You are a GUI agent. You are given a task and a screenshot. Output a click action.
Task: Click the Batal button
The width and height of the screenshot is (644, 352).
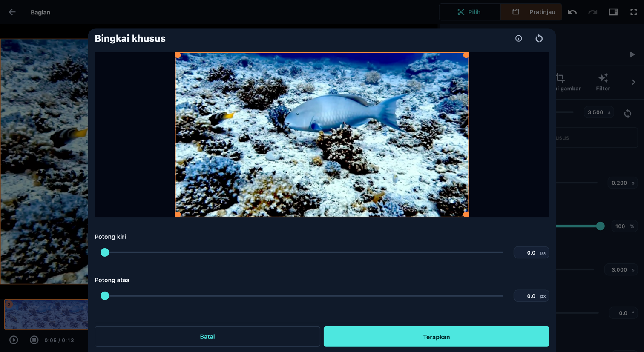tap(207, 337)
